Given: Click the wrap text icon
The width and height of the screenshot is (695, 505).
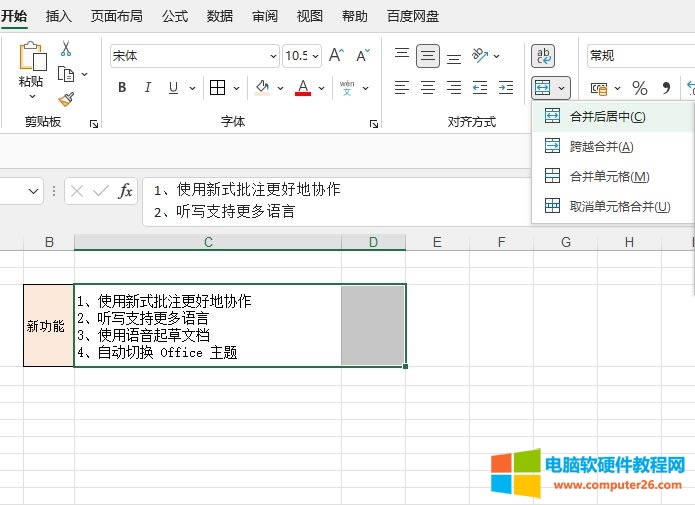Looking at the screenshot, I should (x=544, y=56).
